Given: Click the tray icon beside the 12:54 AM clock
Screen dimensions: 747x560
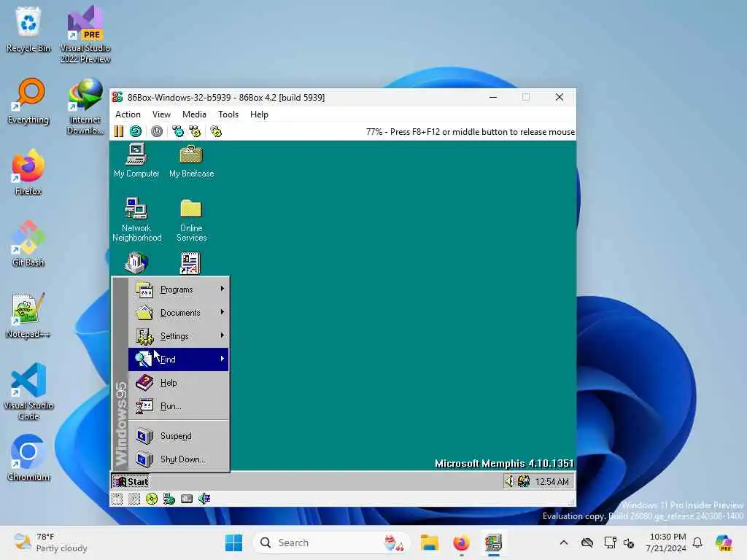Looking at the screenshot, I should coord(524,481).
